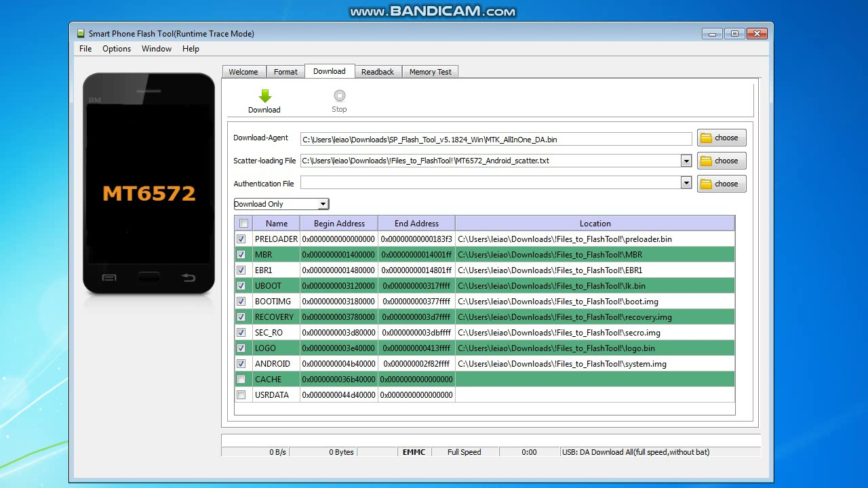Switch to the Welcome tab
This screenshot has width=868, height=488.
[243, 72]
